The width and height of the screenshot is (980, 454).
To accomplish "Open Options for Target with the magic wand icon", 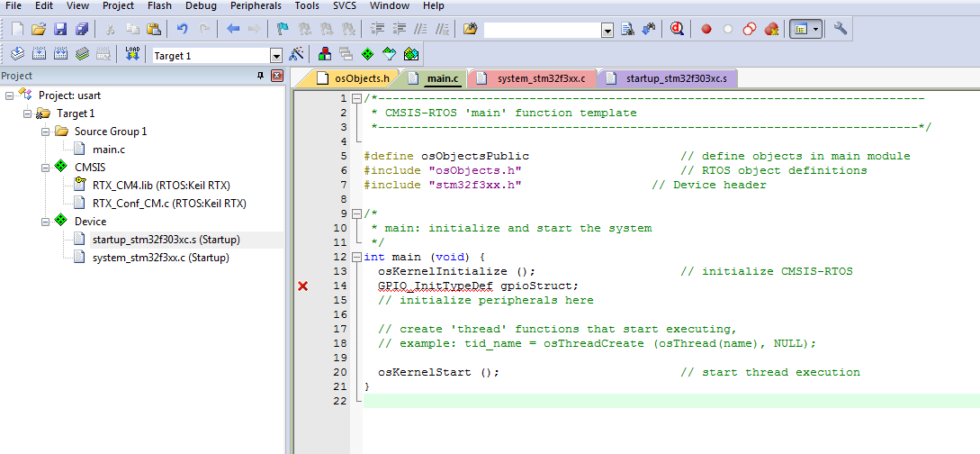I will 296,54.
